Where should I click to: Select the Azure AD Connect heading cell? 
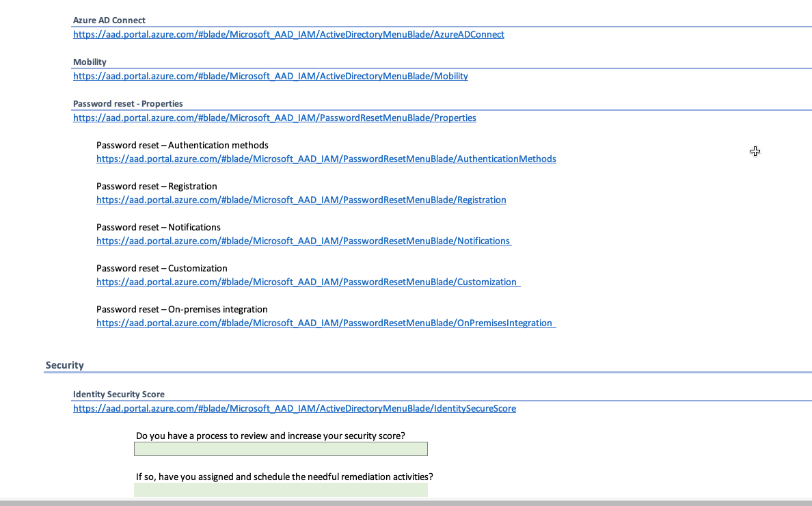[x=109, y=21]
